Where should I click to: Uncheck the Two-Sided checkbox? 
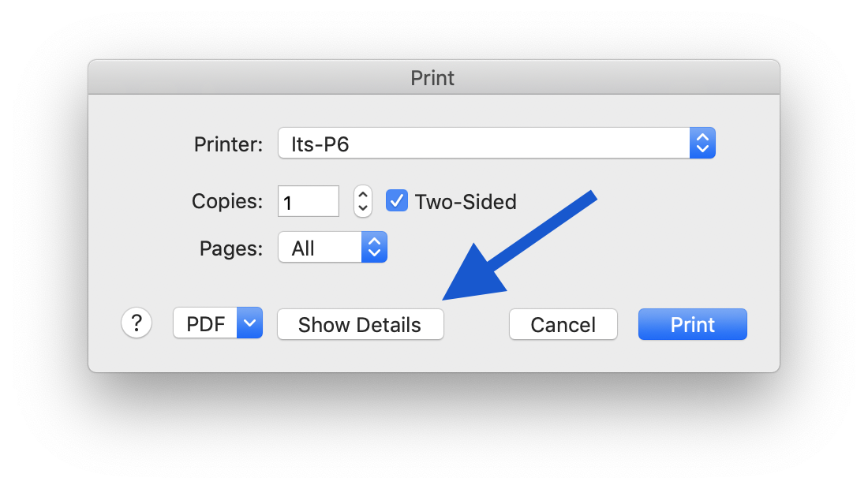click(396, 201)
